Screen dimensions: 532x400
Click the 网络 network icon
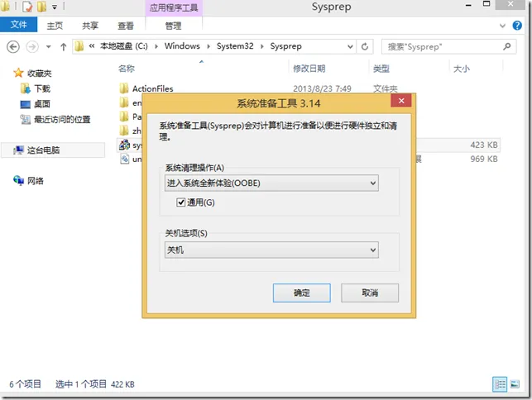click(18, 180)
